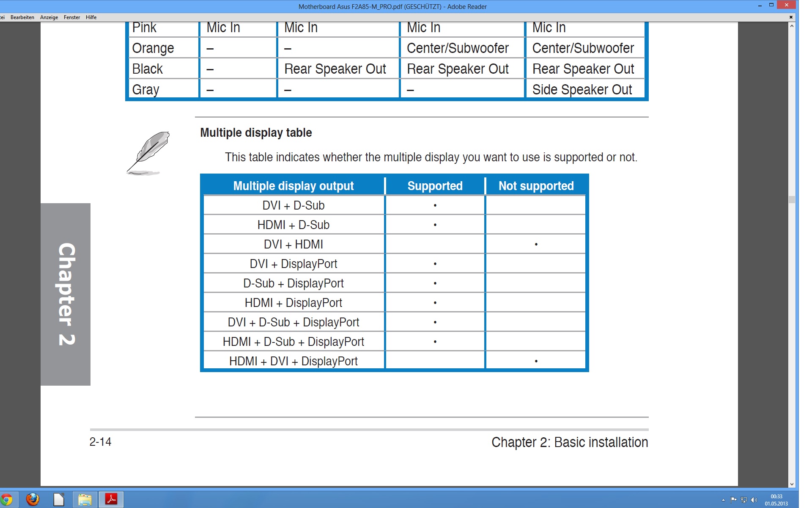Open the blank document taskbar icon
This screenshot has height=508, width=812.
tap(59, 500)
